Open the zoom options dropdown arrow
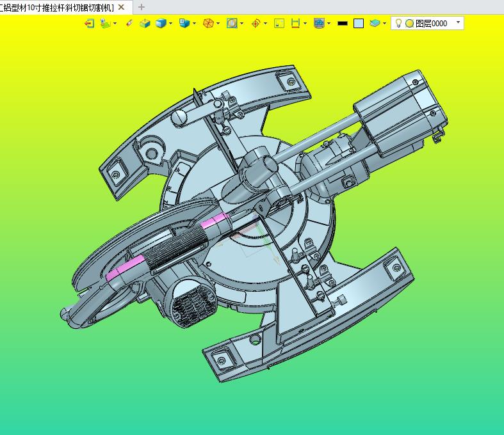The image size is (504, 435). click(x=241, y=24)
